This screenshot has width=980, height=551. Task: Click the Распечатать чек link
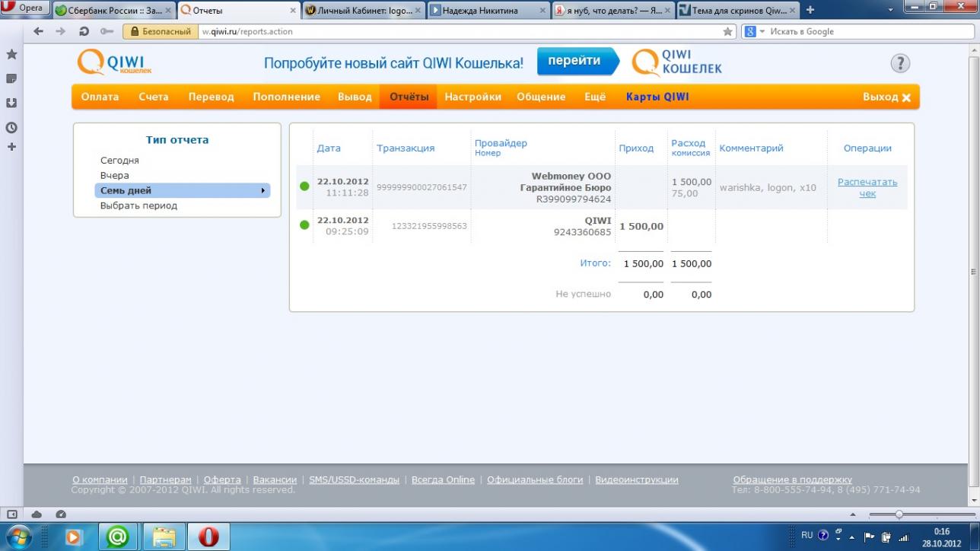[867, 187]
